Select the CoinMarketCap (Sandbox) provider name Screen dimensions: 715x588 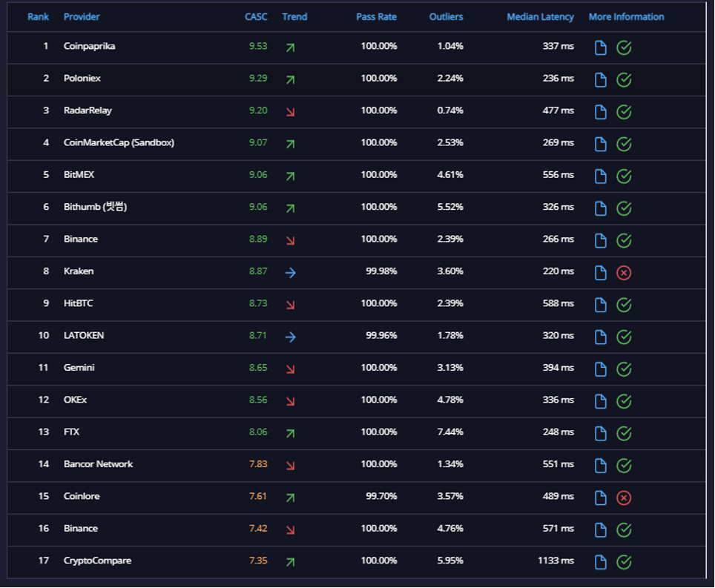point(119,142)
